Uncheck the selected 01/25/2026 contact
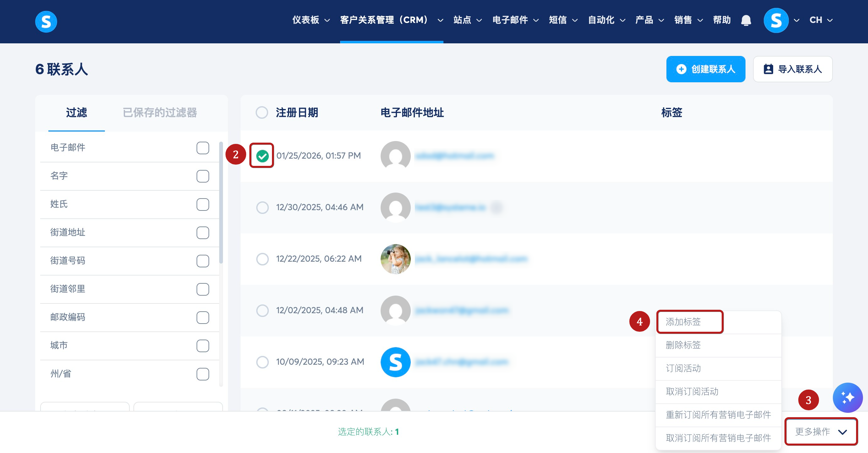The height and width of the screenshot is (453, 868). 262,156
